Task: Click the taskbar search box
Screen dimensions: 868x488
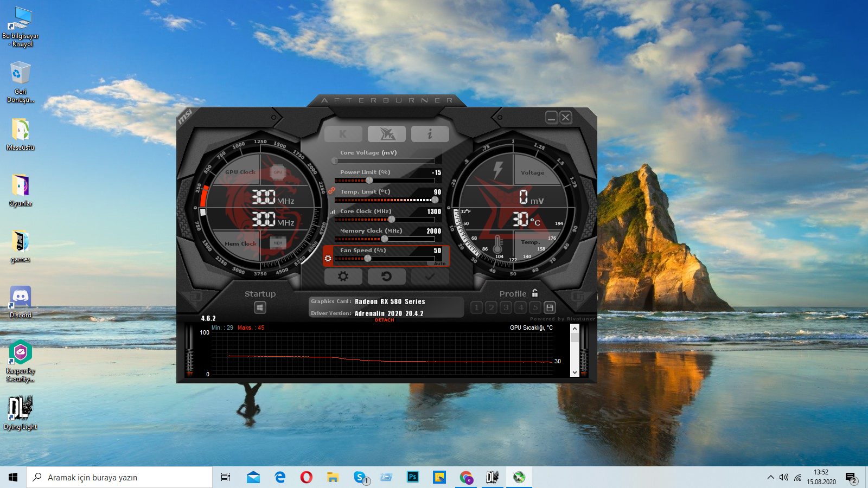Action: click(119, 477)
